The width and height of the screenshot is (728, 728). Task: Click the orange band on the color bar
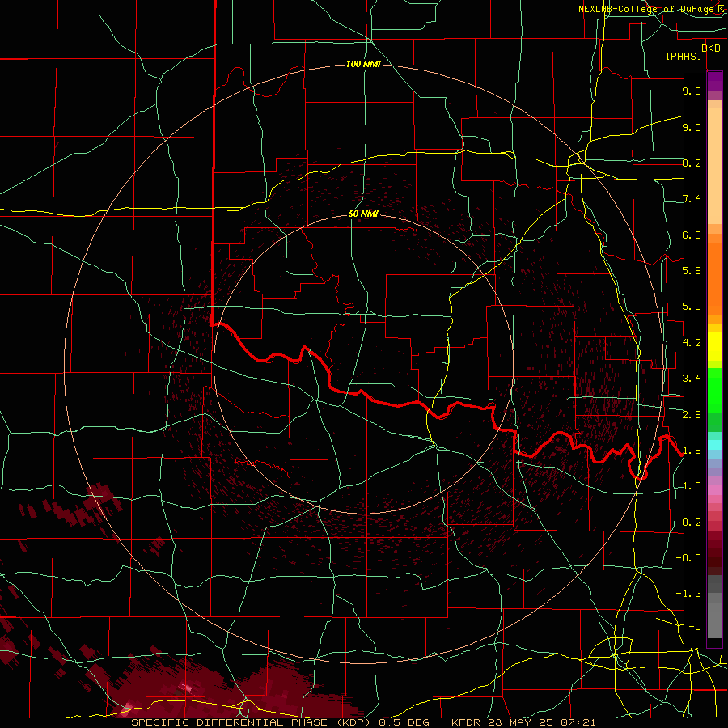click(x=714, y=280)
